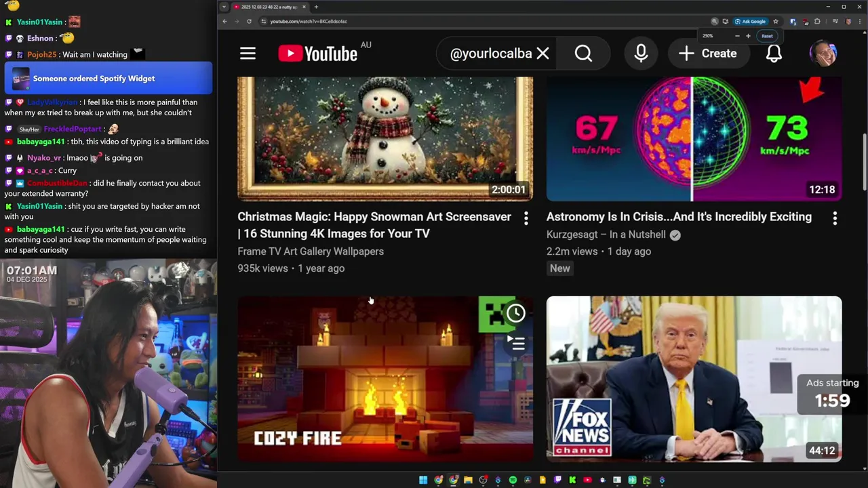Viewport: 868px width, 488px height.
Task: Open File Explorer from taskbar
Action: point(468,480)
